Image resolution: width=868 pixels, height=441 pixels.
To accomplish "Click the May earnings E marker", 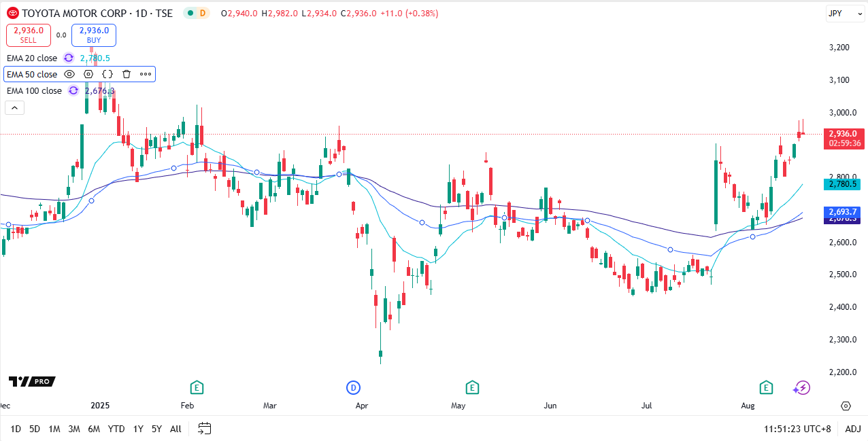I will point(471,387).
